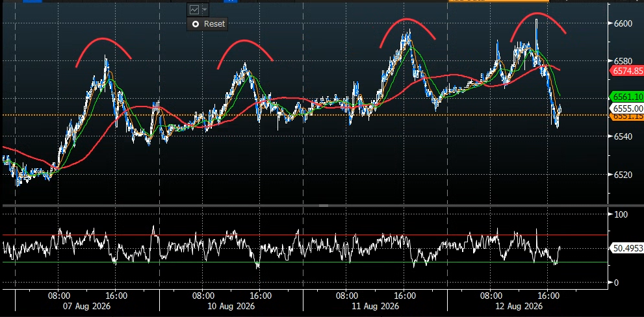
Task: Click the Reset button
Action: (207, 24)
